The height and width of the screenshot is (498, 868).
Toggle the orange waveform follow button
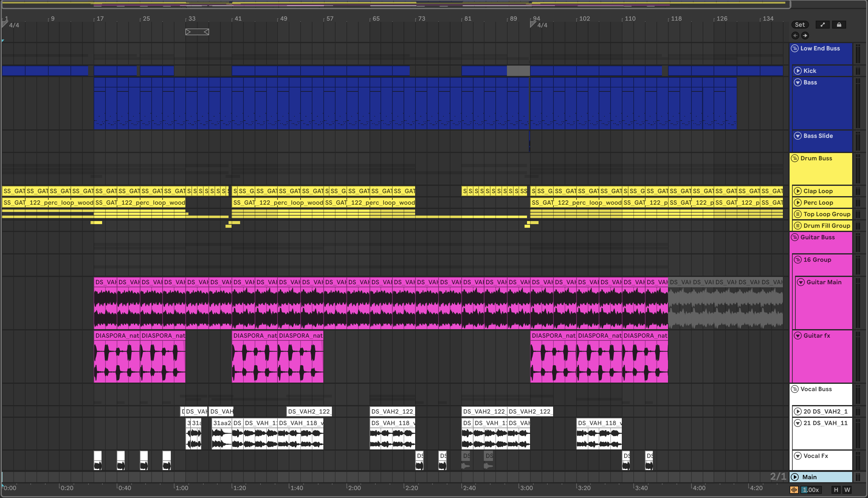point(794,490)
